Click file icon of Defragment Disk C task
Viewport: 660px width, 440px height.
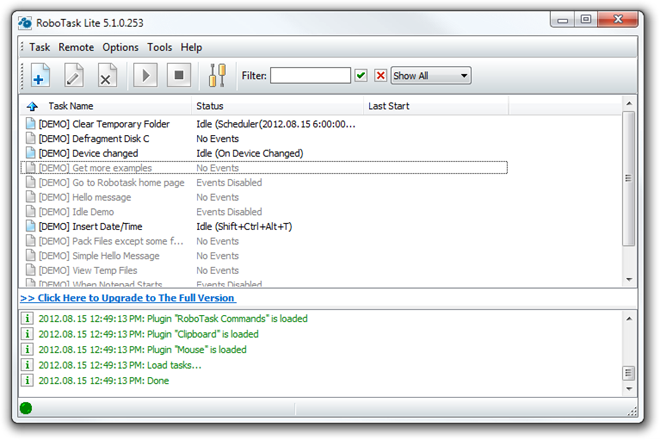(x=30, y=139)
